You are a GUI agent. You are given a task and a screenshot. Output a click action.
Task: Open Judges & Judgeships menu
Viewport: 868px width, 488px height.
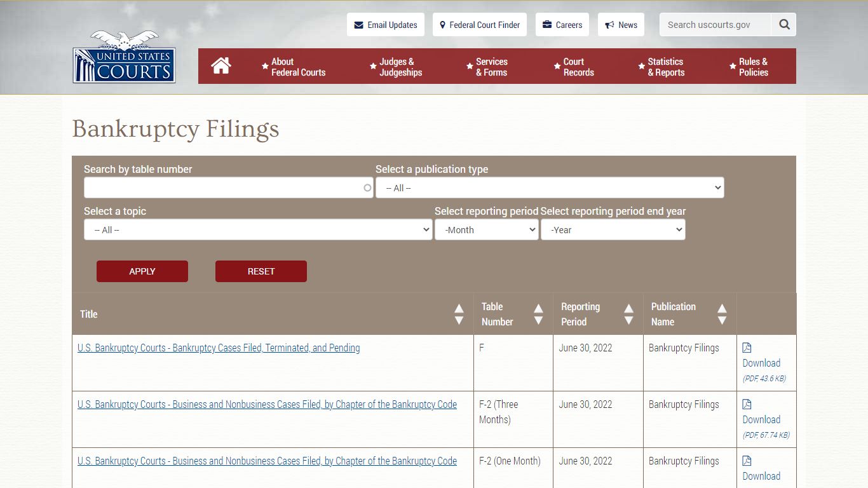396,67
